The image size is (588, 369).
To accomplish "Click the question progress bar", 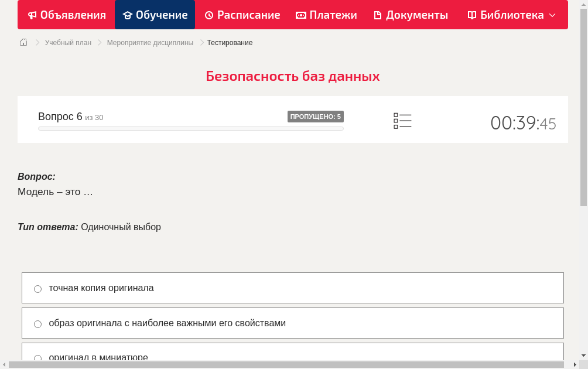I will pos(190,128).
